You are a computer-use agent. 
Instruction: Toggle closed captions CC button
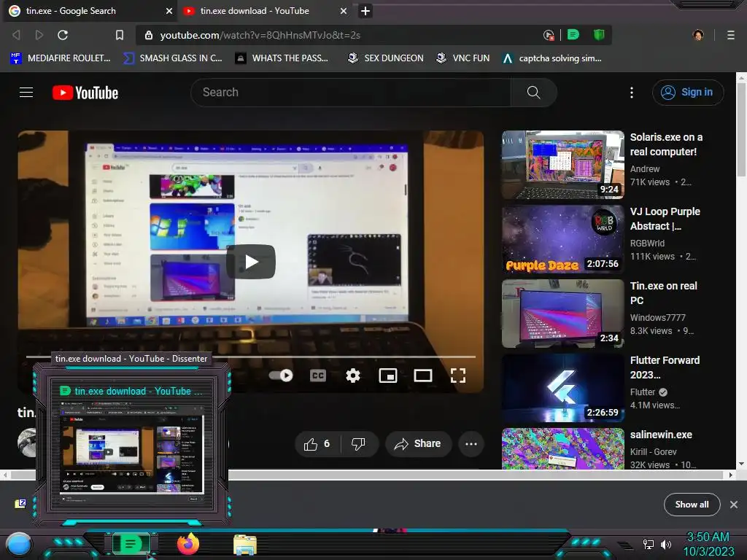318,376
